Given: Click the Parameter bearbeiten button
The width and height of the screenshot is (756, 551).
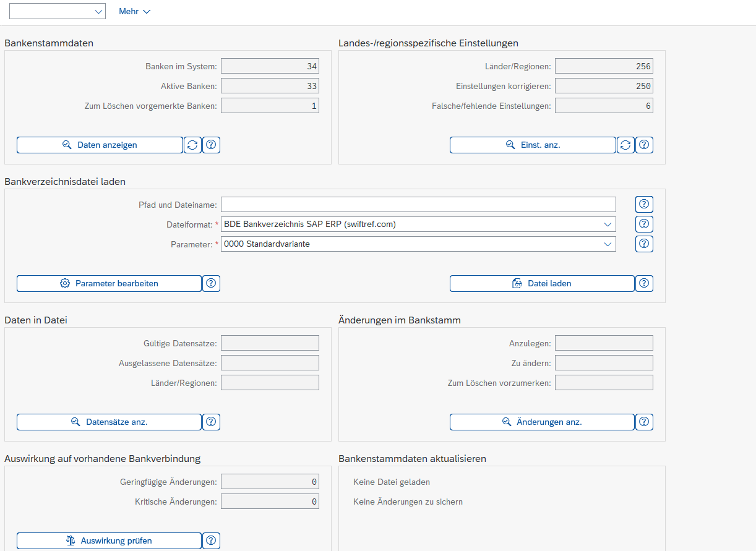Looking at the screenshot, I should pyautogui.click(x=109, y=283).
